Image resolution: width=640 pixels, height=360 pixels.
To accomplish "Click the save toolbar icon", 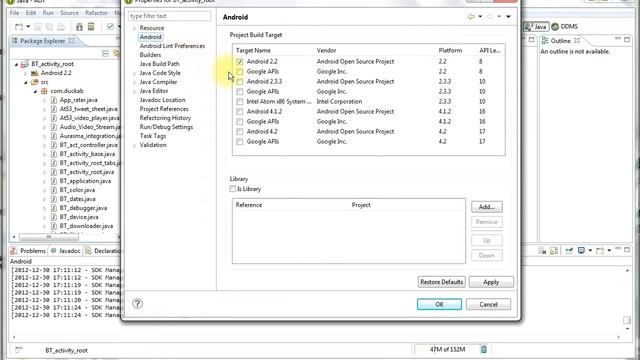I will 38,27.
